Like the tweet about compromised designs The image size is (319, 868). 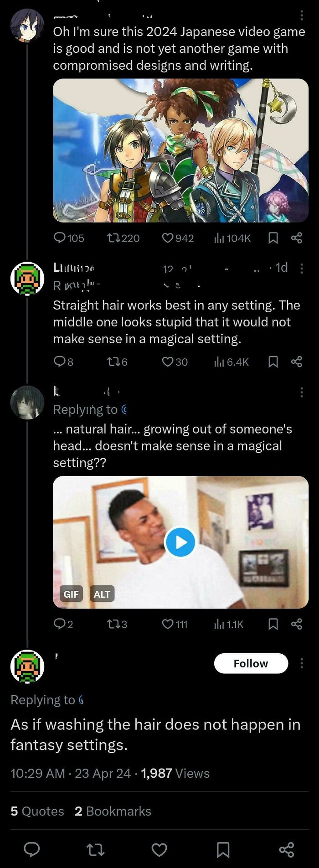coord(169,238)
